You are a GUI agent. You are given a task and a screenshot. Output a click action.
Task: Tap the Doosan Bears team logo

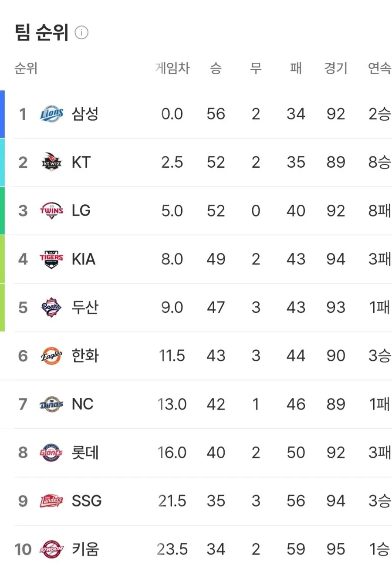[x=51, y=308]
